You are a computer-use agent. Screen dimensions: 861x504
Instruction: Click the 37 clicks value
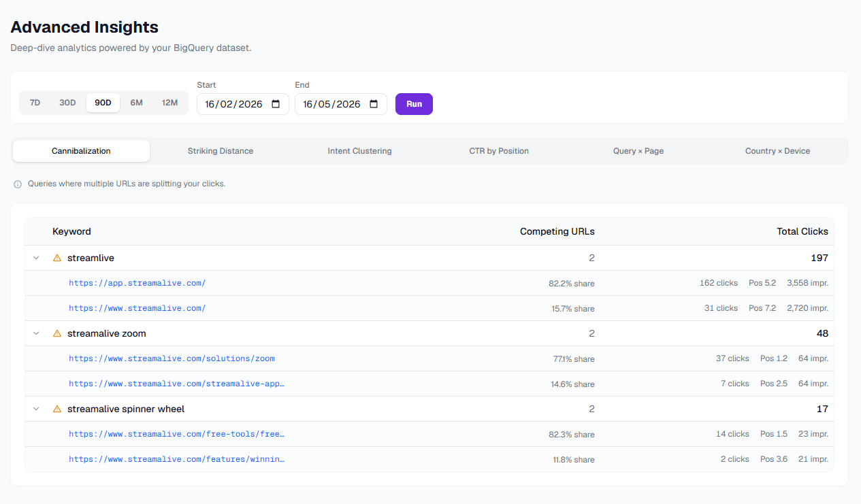(x=732, y=358)
